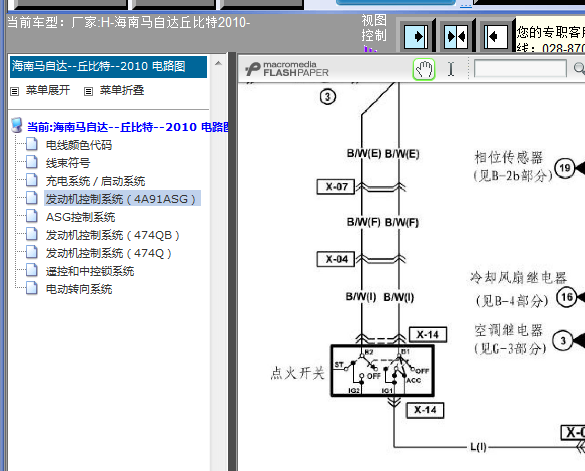The height and width of the screenshot is (471, 585).
Task: Click the 当前车型 vehicle model text
Action: pos(129,22)
